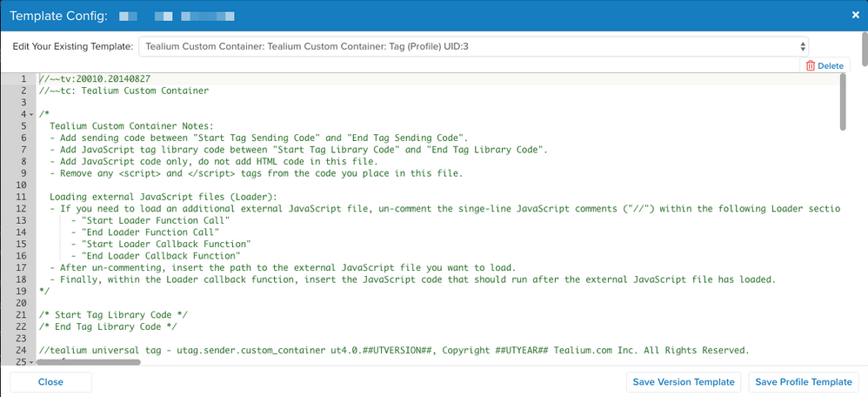Place cursor on the Start Tag Library Code line
868x397 pixels.
pos(114,314)
